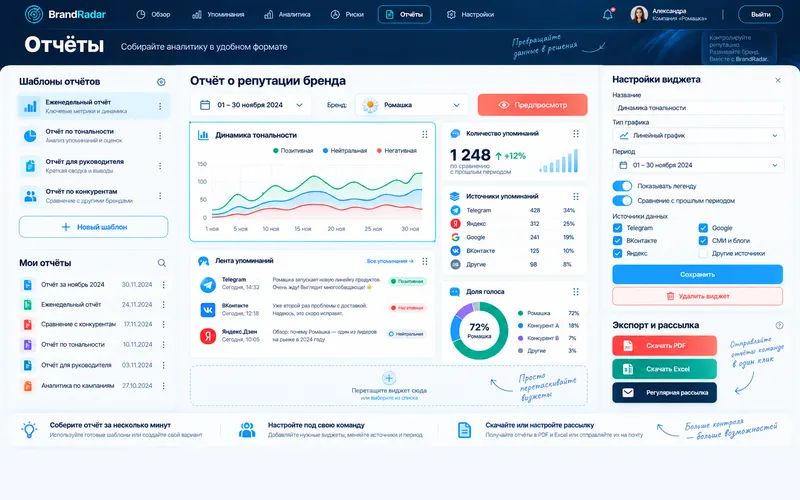This screenshot has width=800, height=500.
Task: Go to Обзор nav item
Action: point(153,14)
